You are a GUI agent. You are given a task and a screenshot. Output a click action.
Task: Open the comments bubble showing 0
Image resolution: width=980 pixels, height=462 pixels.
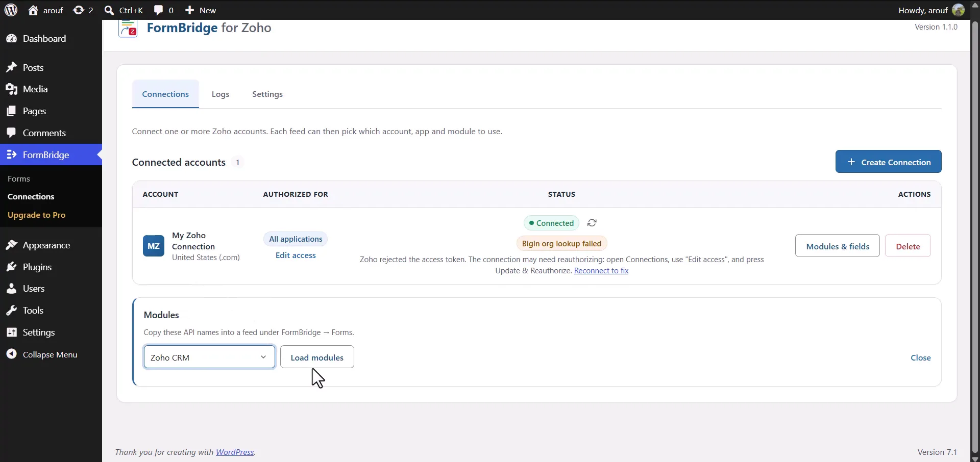(164, 10)
